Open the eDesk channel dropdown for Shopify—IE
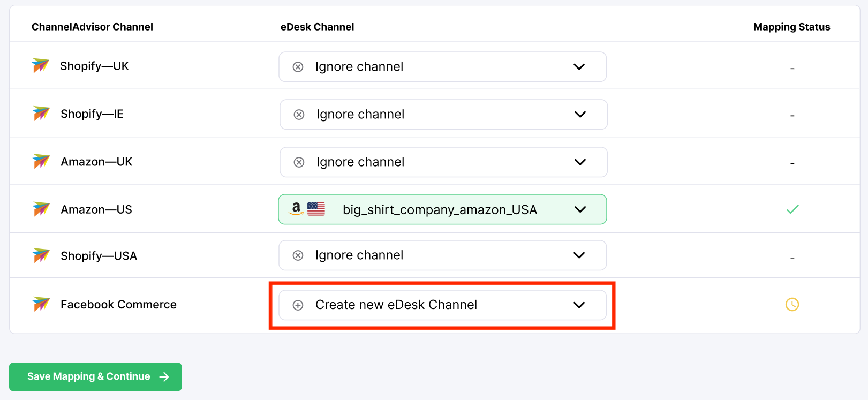Screen dimensions: 868x400 click(444, 115)
